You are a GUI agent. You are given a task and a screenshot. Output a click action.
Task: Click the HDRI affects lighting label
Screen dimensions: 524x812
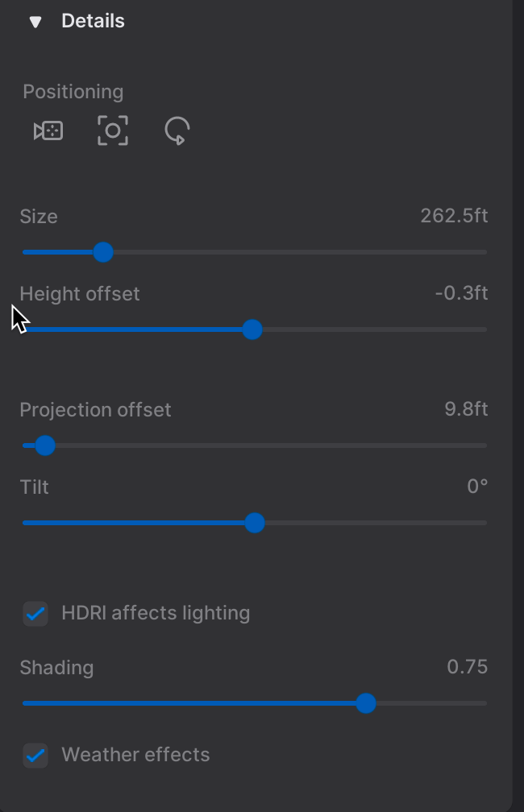point(156,613)
